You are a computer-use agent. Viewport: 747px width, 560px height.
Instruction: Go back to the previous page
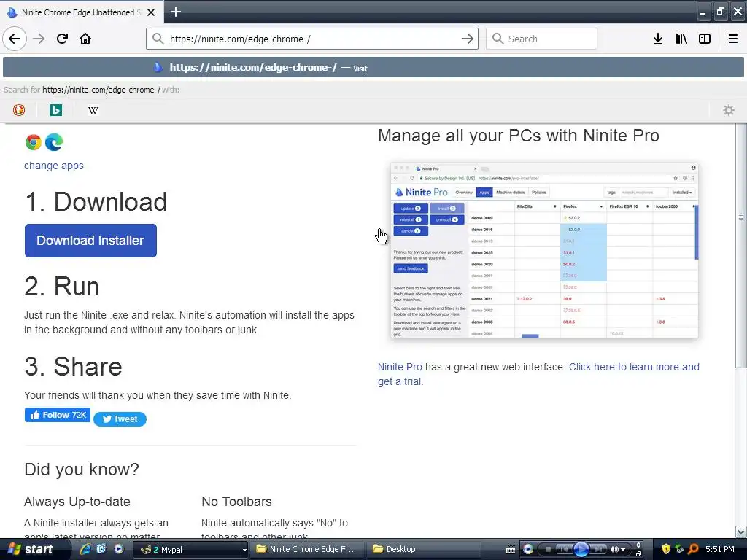click(15, 39)
